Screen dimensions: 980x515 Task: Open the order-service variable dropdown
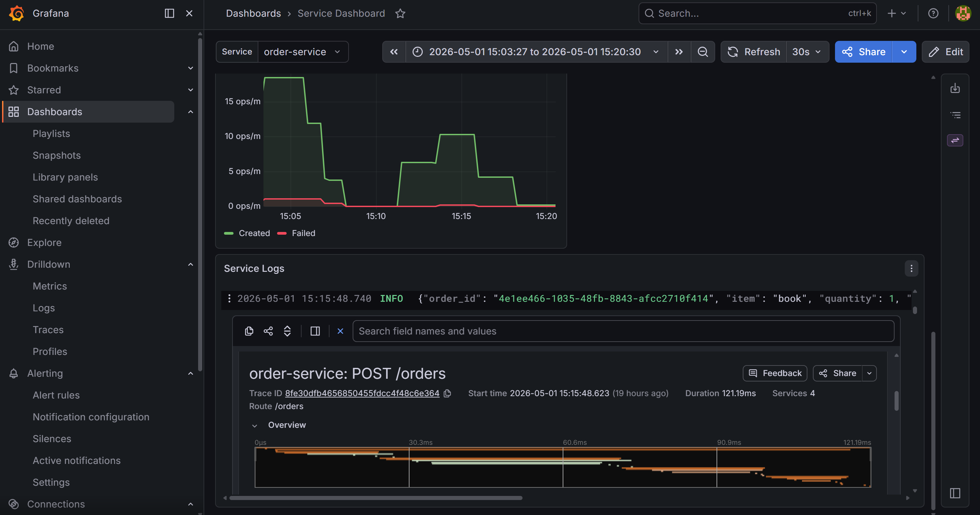point(303,52)
